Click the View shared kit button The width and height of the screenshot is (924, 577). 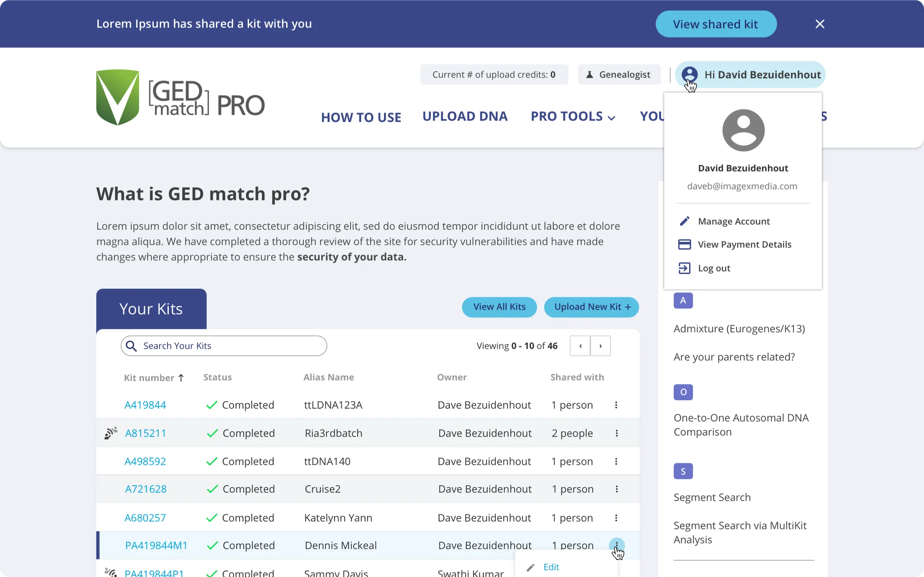[716, 24]
